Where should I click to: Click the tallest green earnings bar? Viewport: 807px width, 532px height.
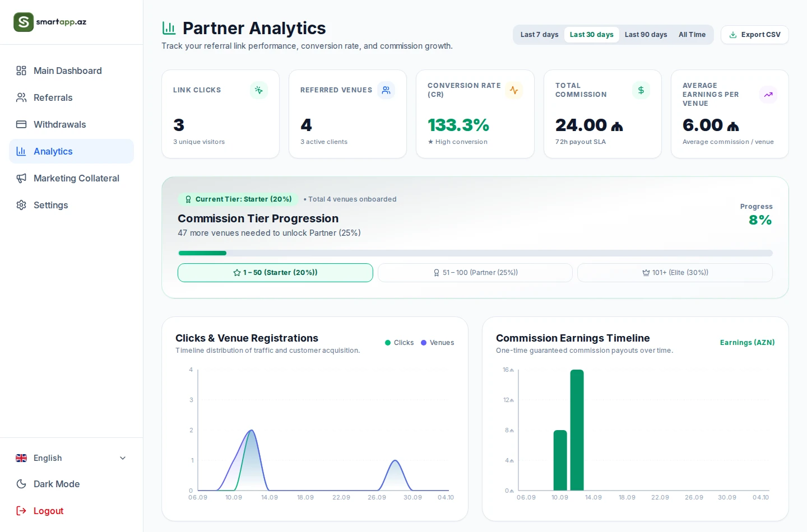coord(577,430)
